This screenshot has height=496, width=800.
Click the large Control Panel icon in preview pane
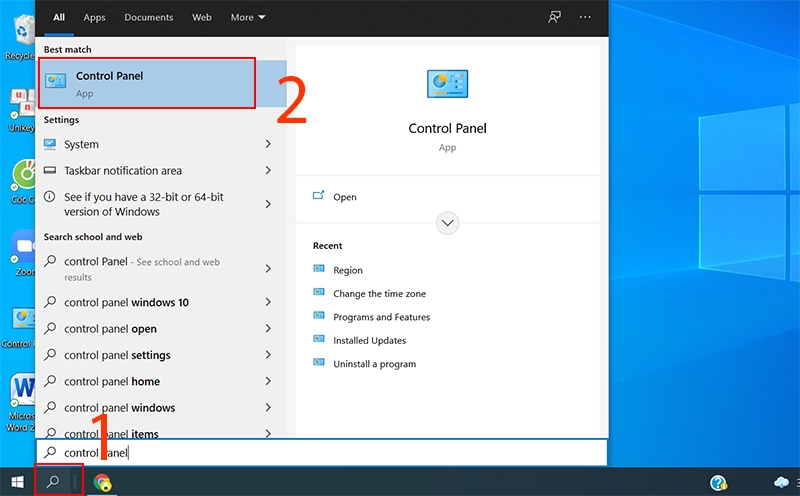(x=447, y=84)
